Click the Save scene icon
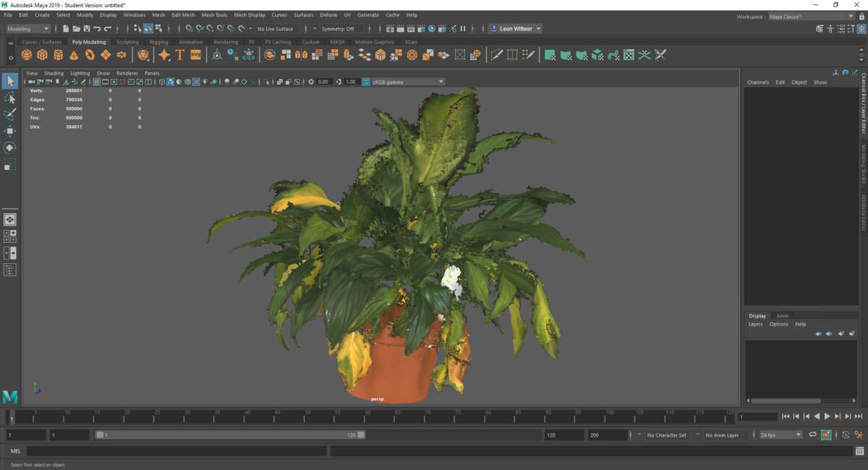 (87, 29)
